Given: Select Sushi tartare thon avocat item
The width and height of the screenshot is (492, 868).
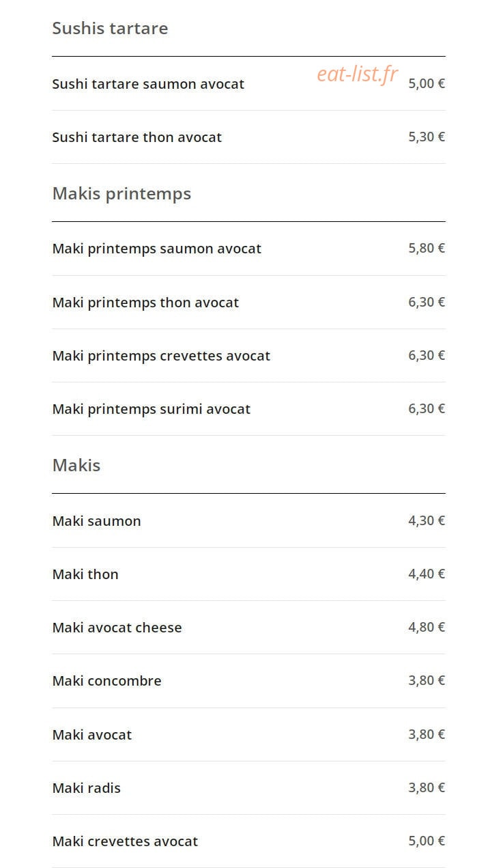Looking at the screenshot, I should [x=248, y=137].
